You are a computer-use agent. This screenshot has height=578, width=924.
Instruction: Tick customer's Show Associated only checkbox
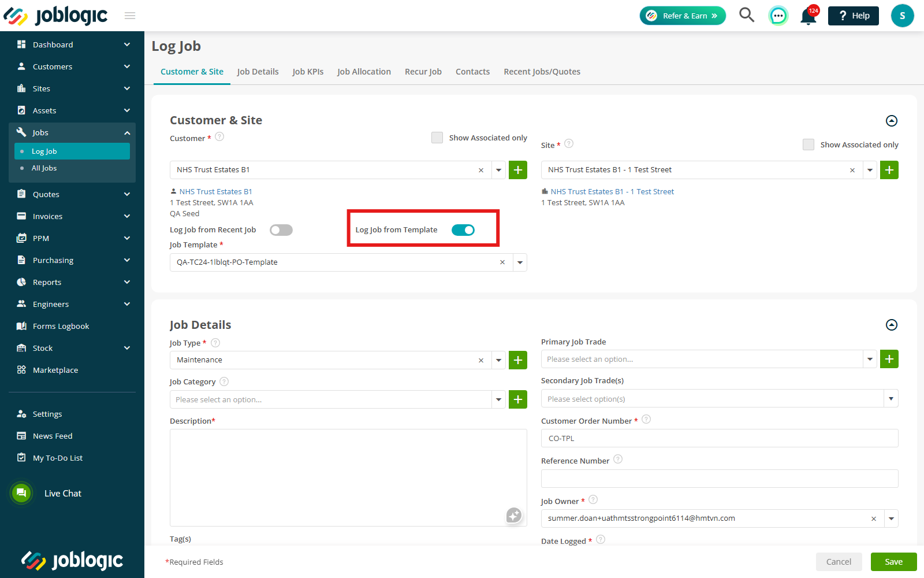click(437, 138)
